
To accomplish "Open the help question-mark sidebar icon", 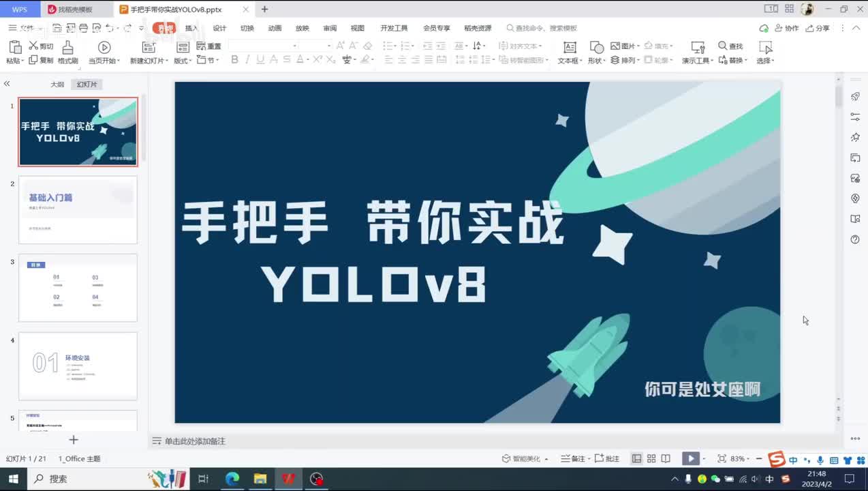I will click(x=855, y=239).
